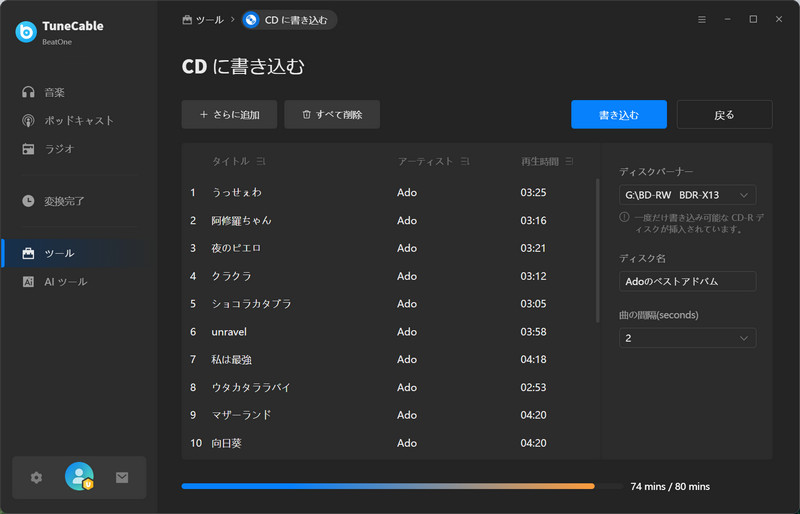Open the hamburger menu icon
Image resolution: width=800 pixels, height=514 pixels.
[x=702, y=19]
